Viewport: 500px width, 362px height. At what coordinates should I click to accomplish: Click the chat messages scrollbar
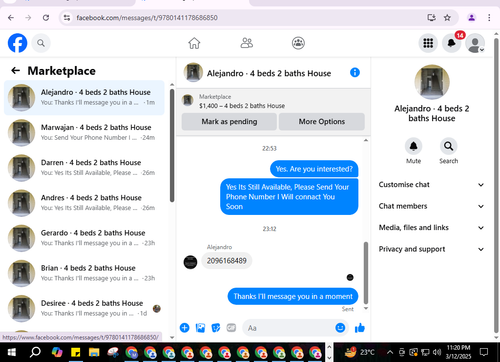click(x=366, y=273)
